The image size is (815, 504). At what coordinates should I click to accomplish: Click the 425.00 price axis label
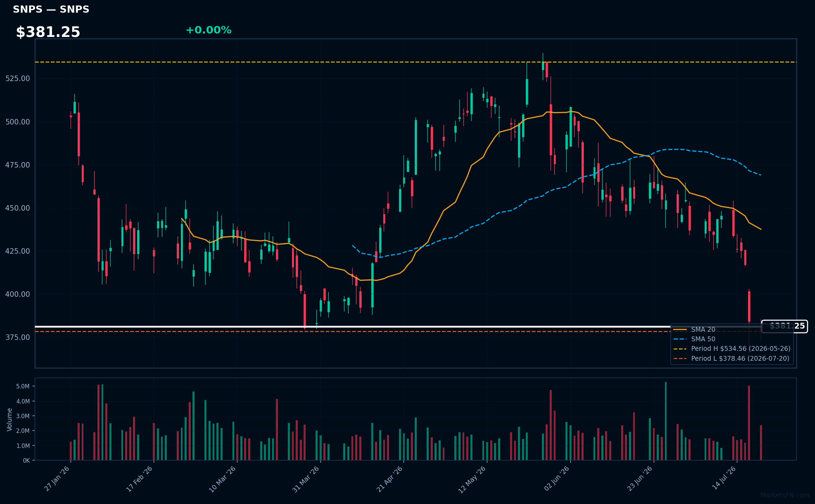coord(18,251)
